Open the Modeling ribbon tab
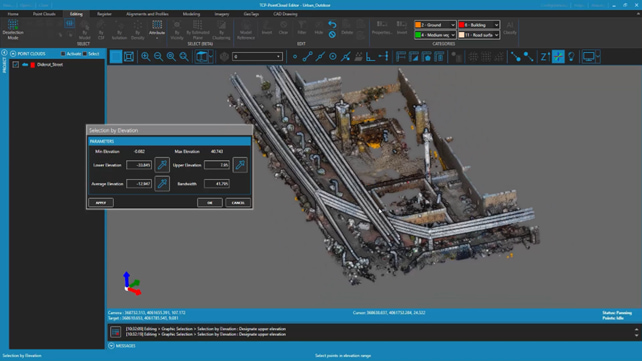This screenshot has width=642, height=361. coord(191,14)
